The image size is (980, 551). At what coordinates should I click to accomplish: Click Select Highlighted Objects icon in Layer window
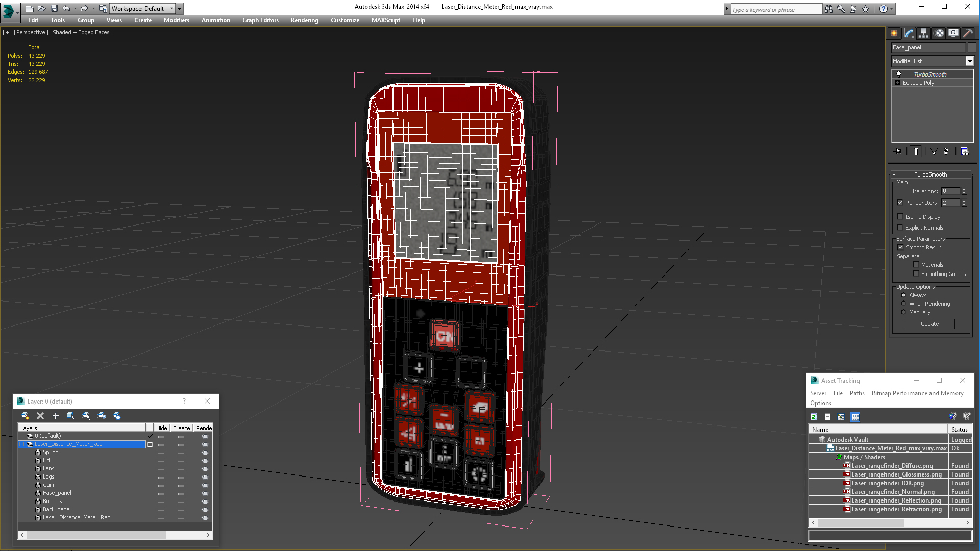[x=71, y=416]
